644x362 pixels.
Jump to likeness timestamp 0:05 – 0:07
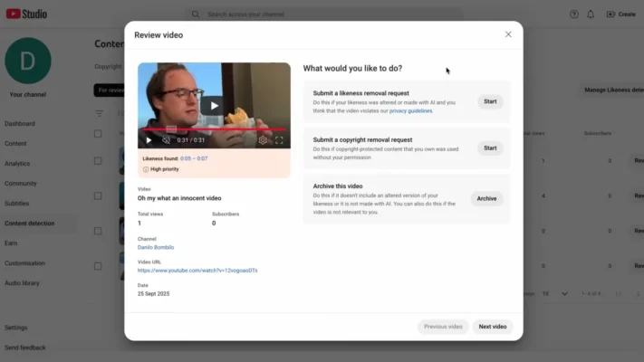coord(194,158)
